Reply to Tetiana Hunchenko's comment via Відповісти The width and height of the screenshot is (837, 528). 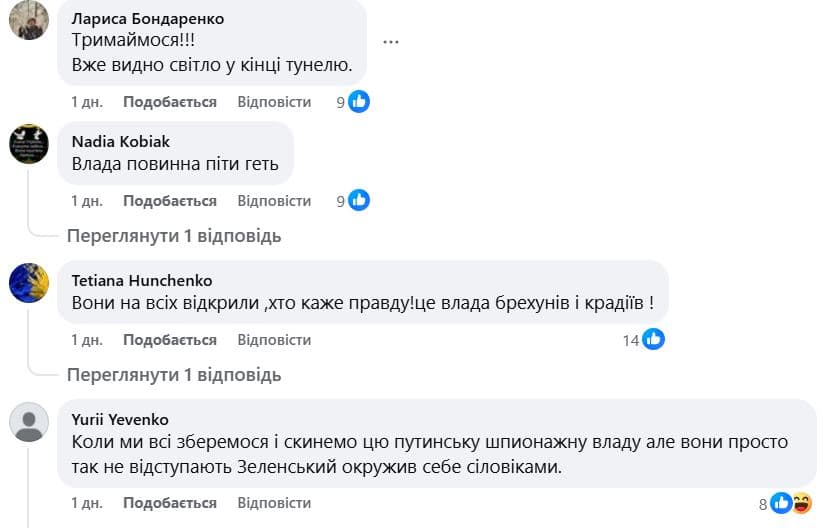(274, 340)
